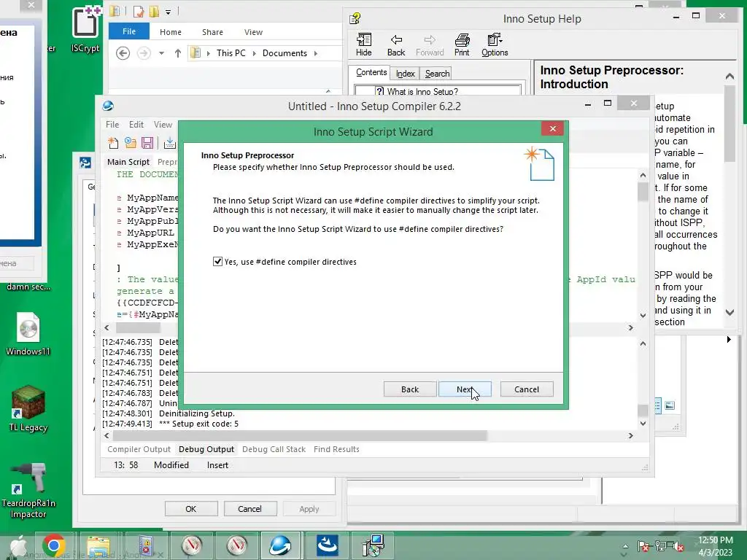Image resolution: width=747 pixels, height=560 pixels.
Task: Click the up arrow in File Explorer
Action: click(178, 53)
